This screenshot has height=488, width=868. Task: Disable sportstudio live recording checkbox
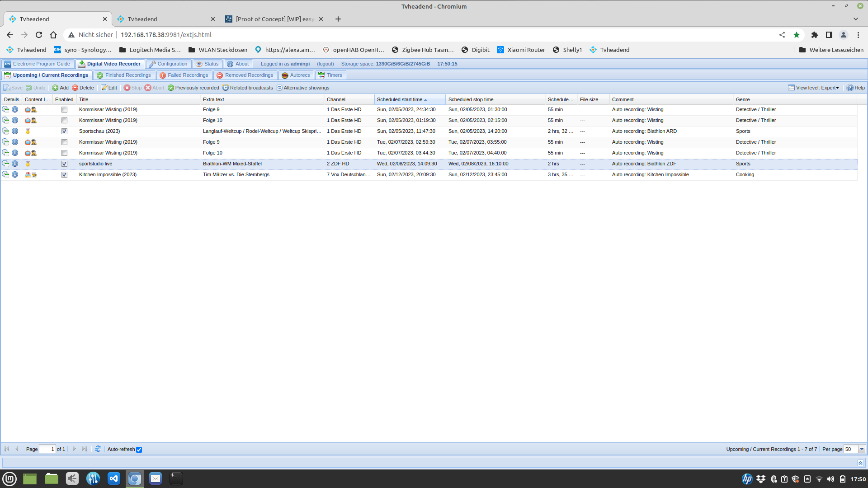64,164
